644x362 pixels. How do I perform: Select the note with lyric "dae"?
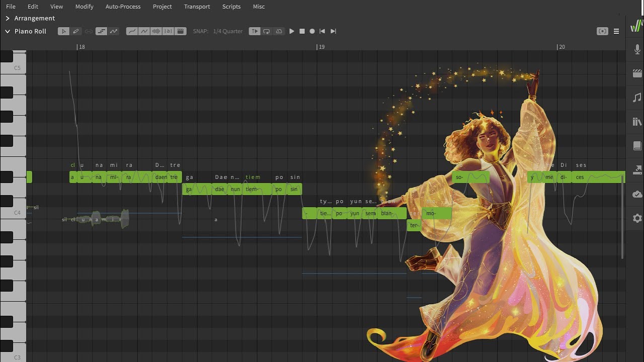click(219, 189)
